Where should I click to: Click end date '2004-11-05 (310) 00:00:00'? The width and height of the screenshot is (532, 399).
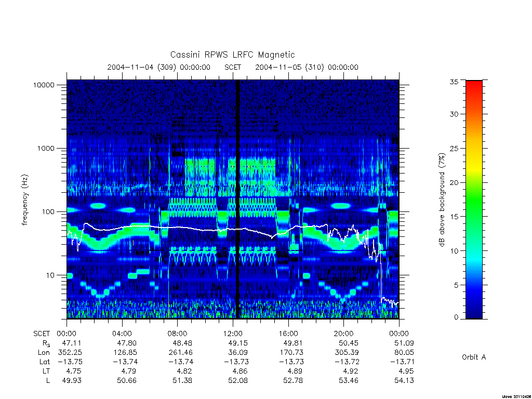(307, 67)
